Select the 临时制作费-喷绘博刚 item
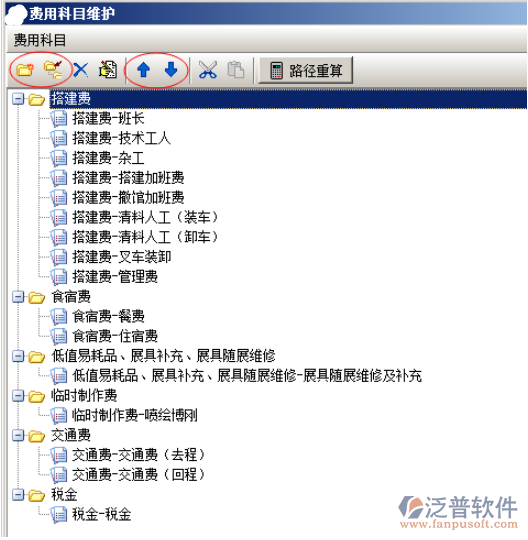Screen dimensions: 528x540 [x=134, y=416]
